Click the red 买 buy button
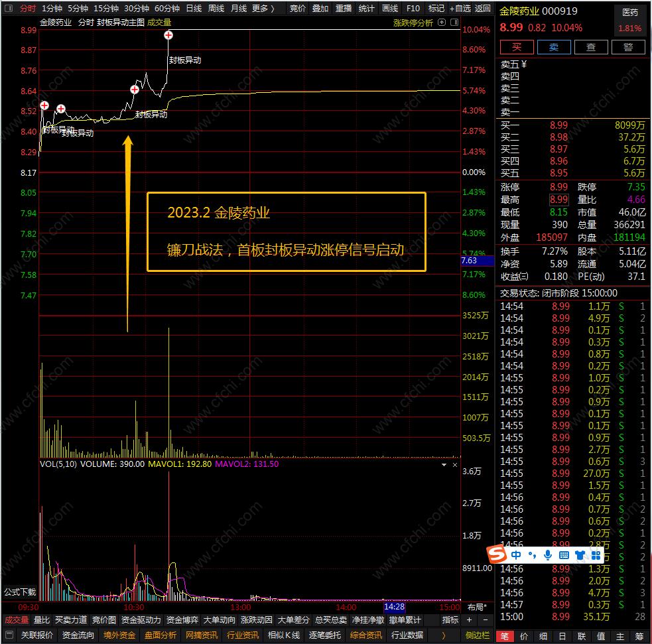652x644 pixels. click(517, 47)
